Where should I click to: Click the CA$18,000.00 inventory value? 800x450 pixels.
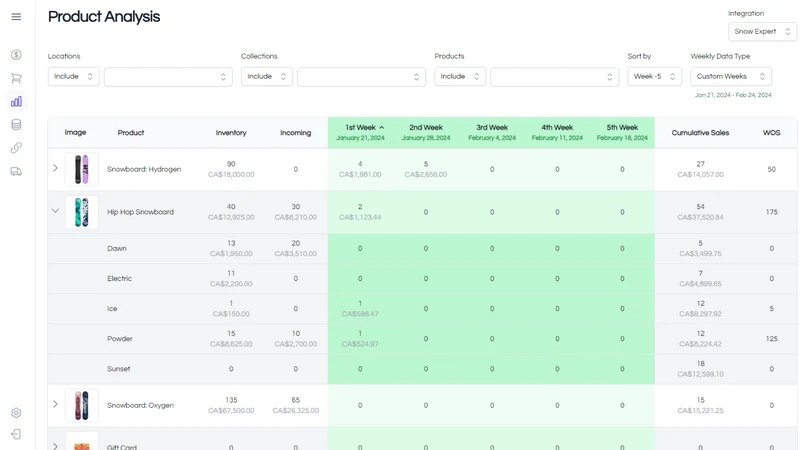pos(231,174)
